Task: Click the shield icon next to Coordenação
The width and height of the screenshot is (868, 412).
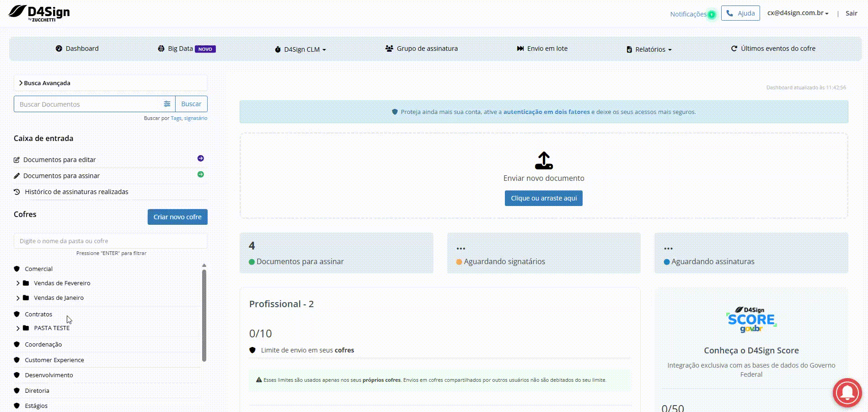Action: pyautogui.click(x=17, y=344)
